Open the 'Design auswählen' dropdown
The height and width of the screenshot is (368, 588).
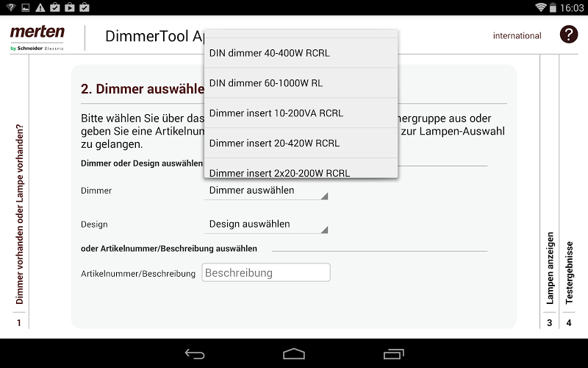pos(266,224)
